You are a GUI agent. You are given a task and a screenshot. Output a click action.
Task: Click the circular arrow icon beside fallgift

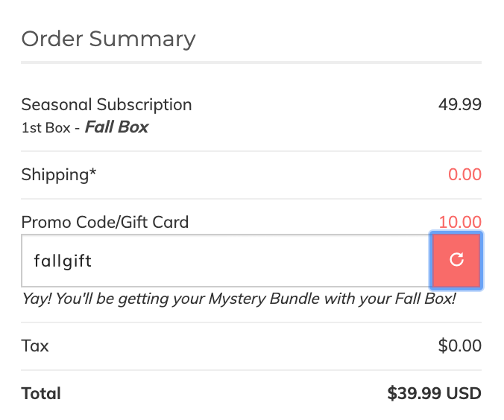pyautogui.click(x=456, y=259)
